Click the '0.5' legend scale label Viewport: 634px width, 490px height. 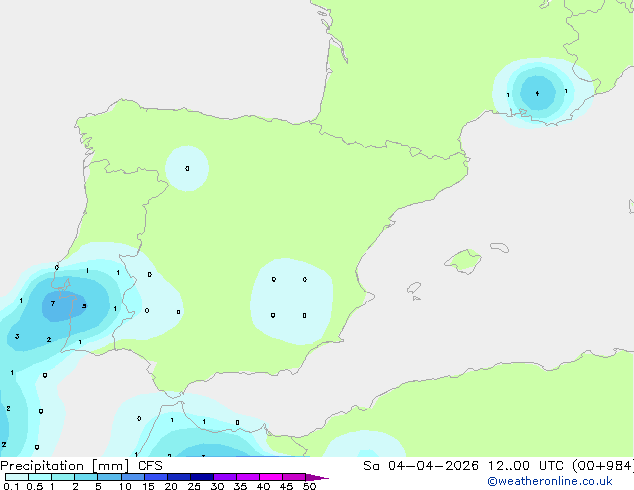click(34, 486)
